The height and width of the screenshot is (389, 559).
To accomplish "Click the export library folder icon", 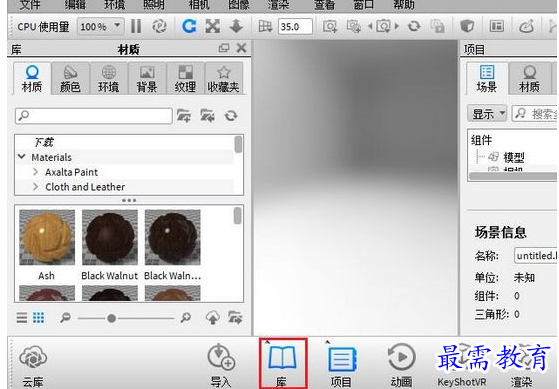I will [235, 317].
